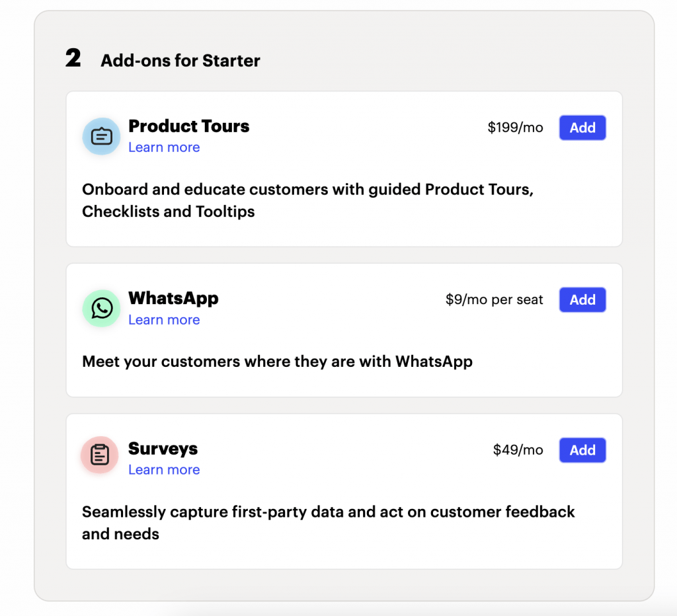Add the WhatsApp add-on
This screenshot has height=616, width=677.
pyautogui.click(x=582, y=299)
